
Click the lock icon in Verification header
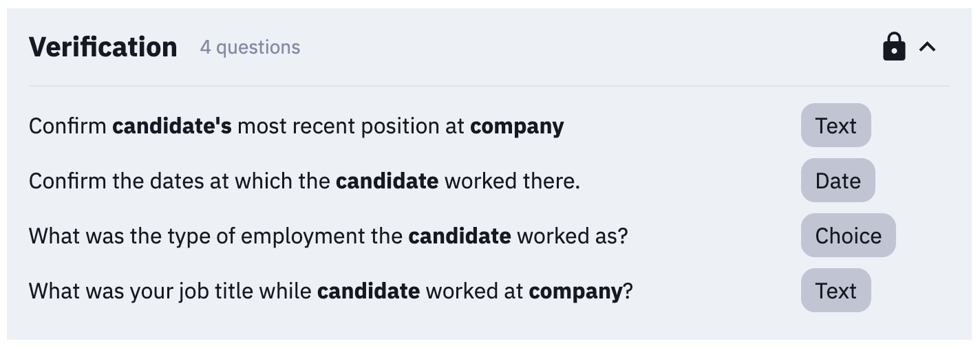pyautogui.click(x=893, y=47)
